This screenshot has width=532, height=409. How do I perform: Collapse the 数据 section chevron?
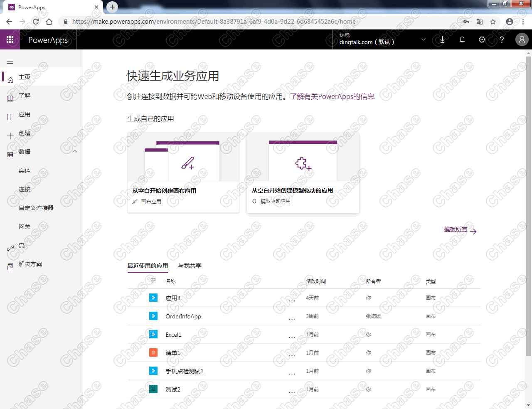tap(75, 151)
